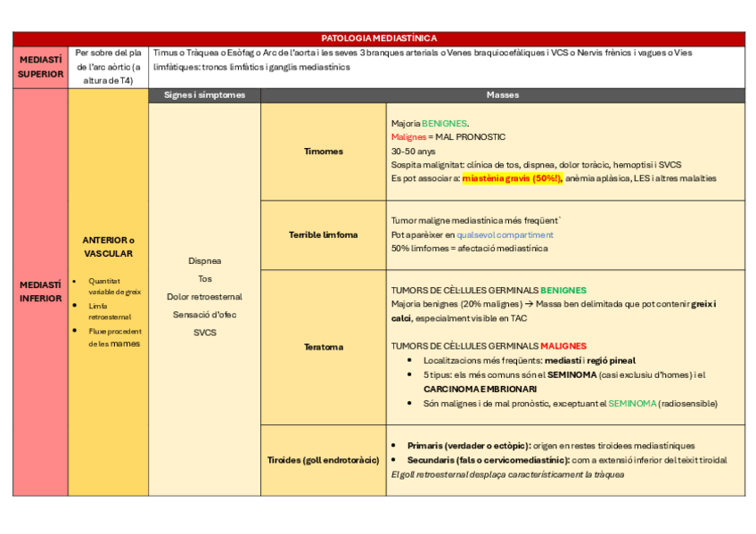Select the 'MEDIASTÍ SUPERIOR' row header cell

pyautogui.click(x=40, y=67)
